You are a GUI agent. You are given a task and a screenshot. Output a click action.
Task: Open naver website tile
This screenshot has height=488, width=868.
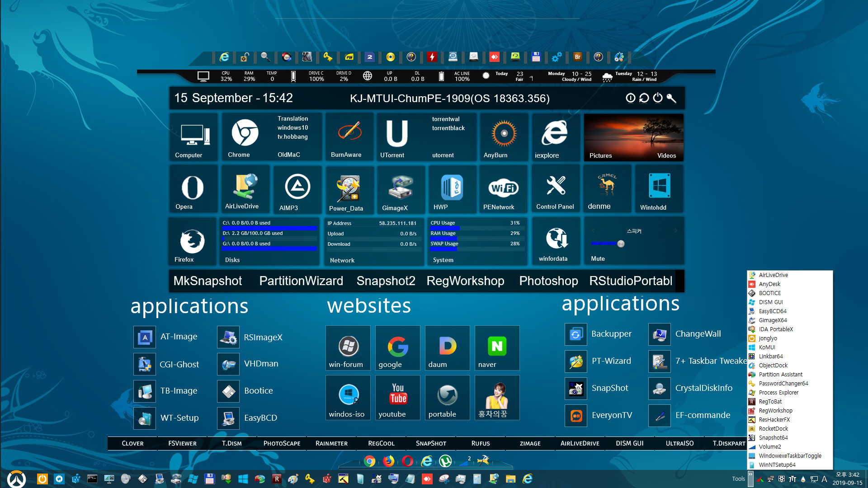[497, 348]
